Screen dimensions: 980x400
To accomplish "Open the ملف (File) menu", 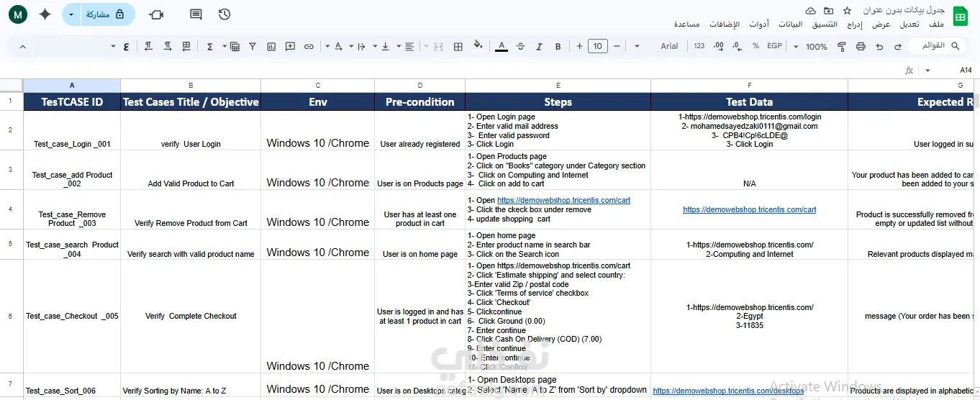I will point(937,24).
